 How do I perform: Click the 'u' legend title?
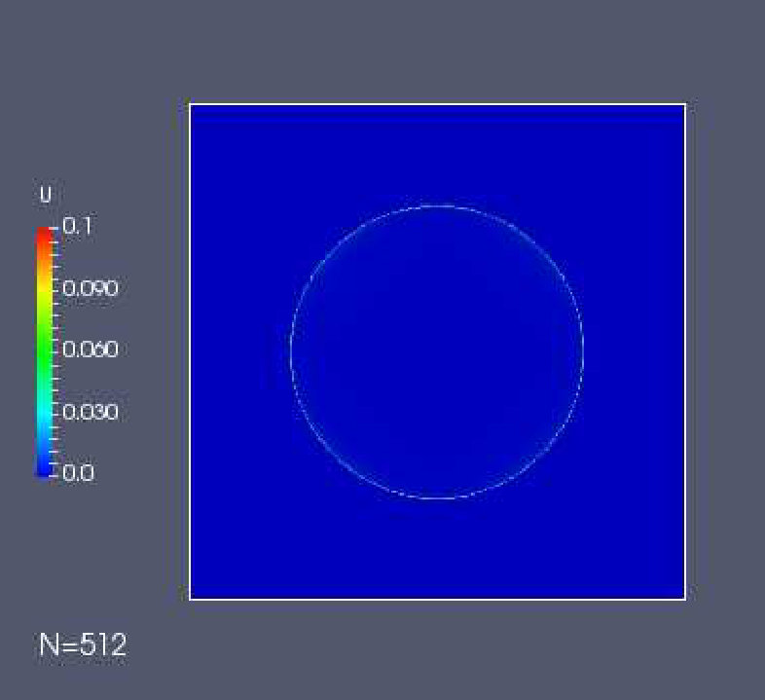(x=46, y=195)
